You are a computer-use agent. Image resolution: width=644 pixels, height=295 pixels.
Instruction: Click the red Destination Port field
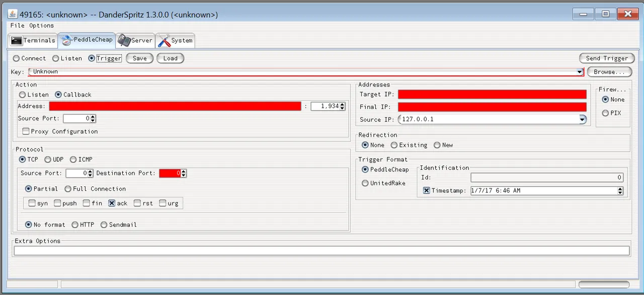[170, 173]
